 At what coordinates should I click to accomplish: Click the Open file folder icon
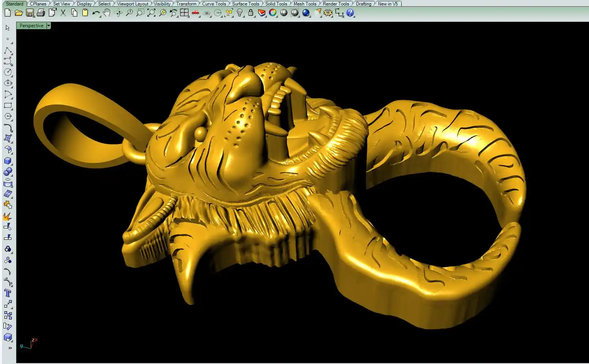(x=19, y=13)
